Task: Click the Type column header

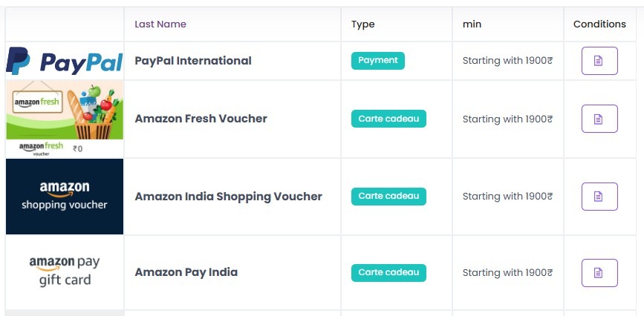Action: click(x=362, y=24)
